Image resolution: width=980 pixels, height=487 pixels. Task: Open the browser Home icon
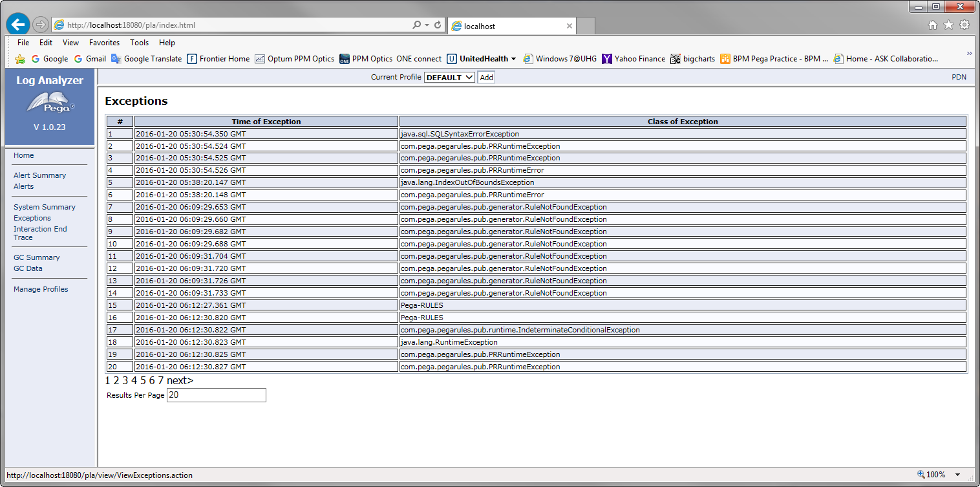(x=933, y=25)
